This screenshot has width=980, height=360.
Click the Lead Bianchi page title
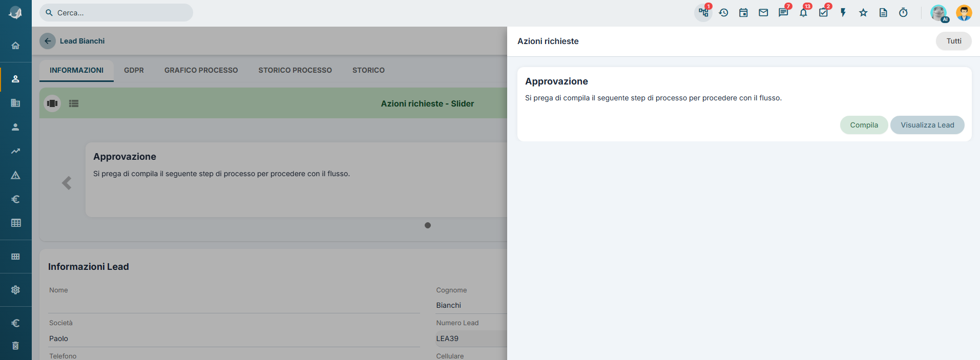(82, 41)
